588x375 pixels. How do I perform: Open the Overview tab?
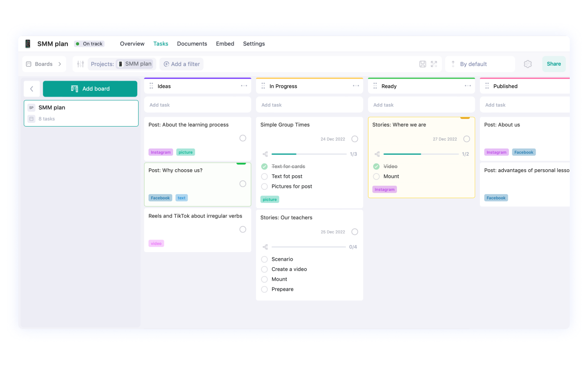tap(132, 44)
